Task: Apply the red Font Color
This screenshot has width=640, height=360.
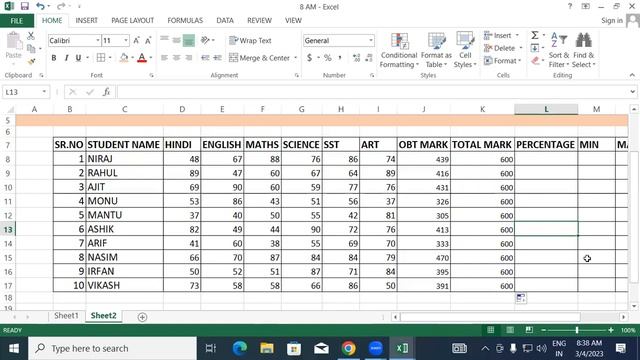Action: click(142, 58)
